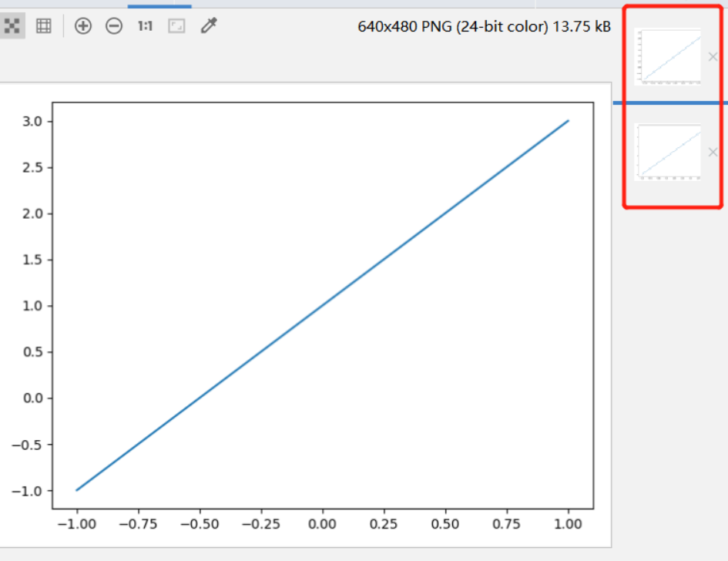Click the fit zoom to window icon

point(176,26)
